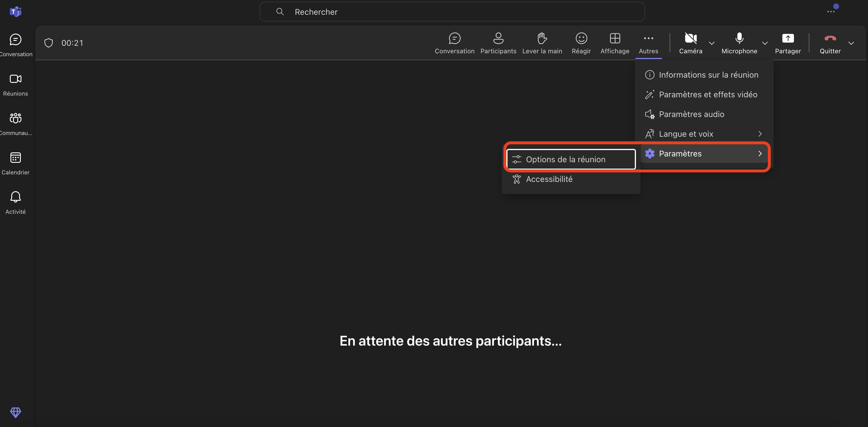Open Accessibilité from the submenu
This screenshot has height=427, width=868.
tap(549, 179)
